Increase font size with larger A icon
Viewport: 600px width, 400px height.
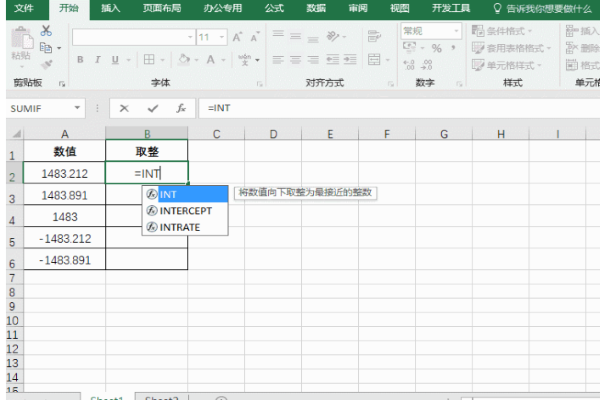pyautogui.click(x=237, y=37)
